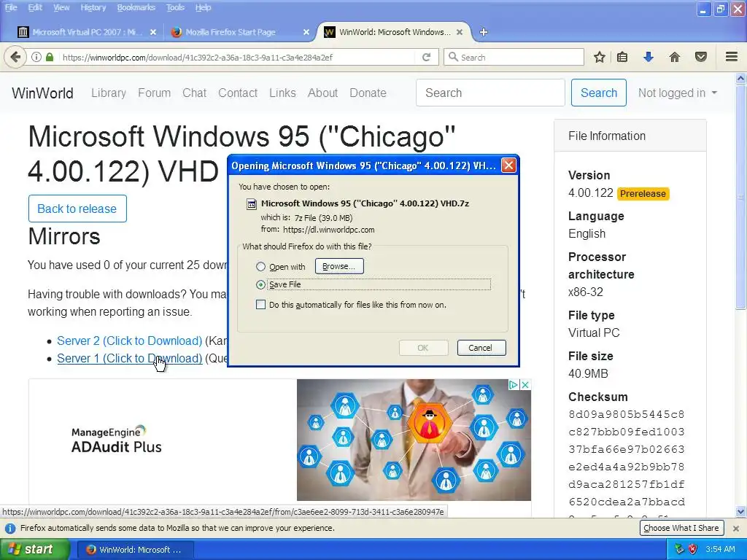747x560 pixels.
Task: Go to Firefox home page icon
Action: 675,57
